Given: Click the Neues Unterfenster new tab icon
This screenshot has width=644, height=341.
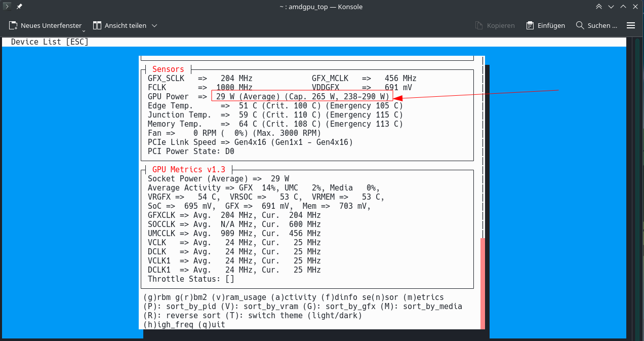Looking at the screenshot, I should pos(14,25).
